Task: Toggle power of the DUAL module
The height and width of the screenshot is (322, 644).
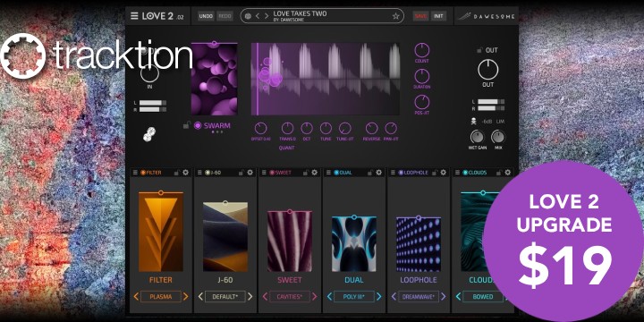Action: [337, 173]
